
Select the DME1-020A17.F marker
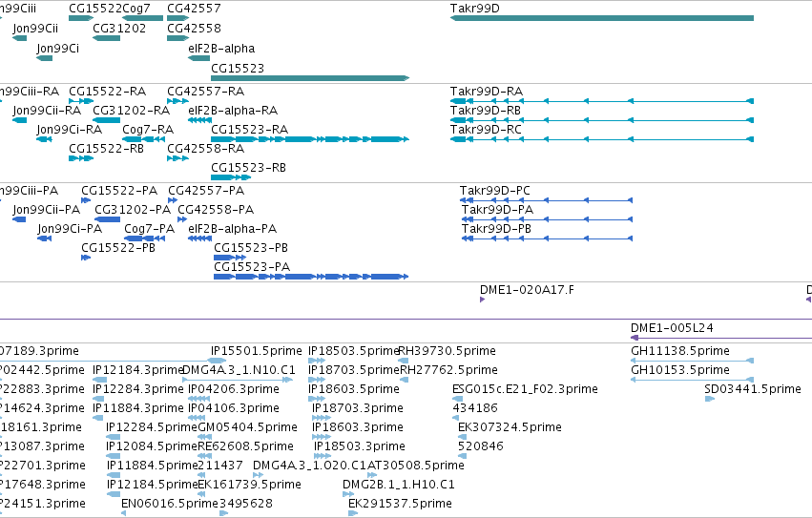[x=482, y=300]
